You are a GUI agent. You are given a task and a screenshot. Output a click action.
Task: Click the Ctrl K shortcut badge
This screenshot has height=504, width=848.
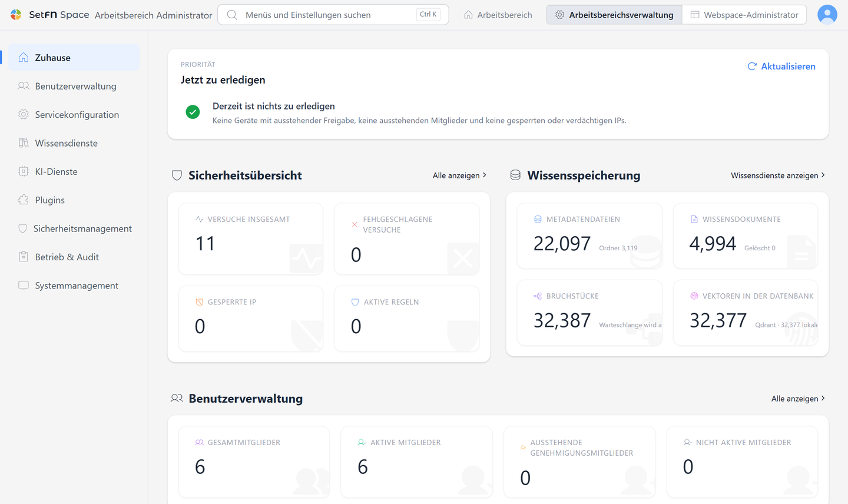428,15
